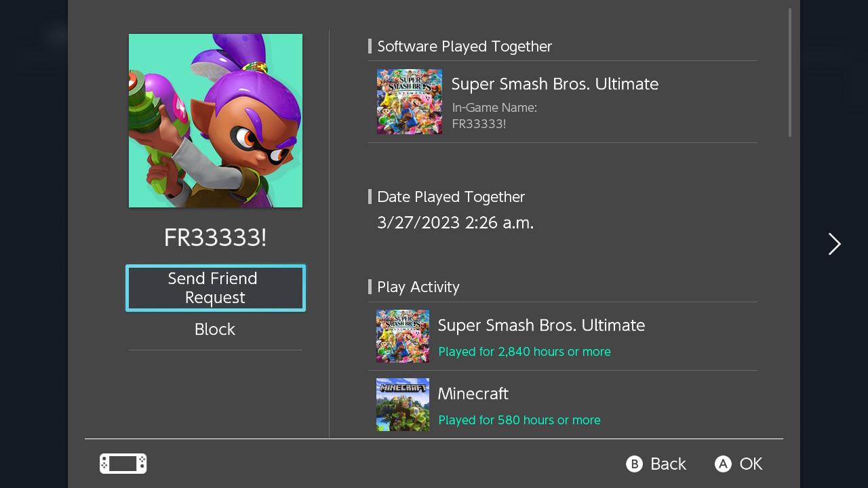This screenshot has width=868, height=488.
Task: Click the A OK button
Action: 738,464
